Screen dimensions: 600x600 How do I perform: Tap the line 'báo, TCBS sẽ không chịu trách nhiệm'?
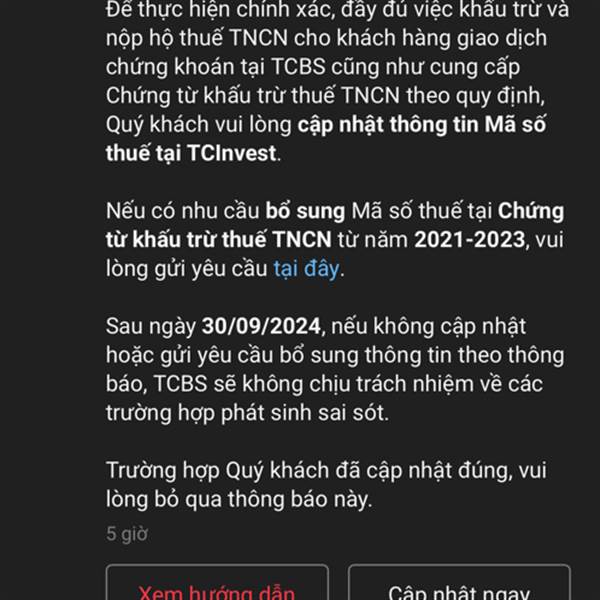pos(324,384)
